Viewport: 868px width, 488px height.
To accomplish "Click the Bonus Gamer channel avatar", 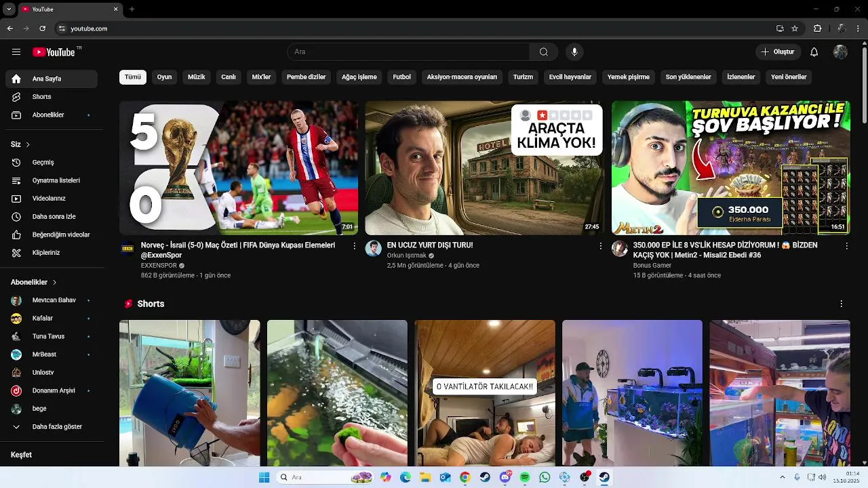I will pos(620,248).
